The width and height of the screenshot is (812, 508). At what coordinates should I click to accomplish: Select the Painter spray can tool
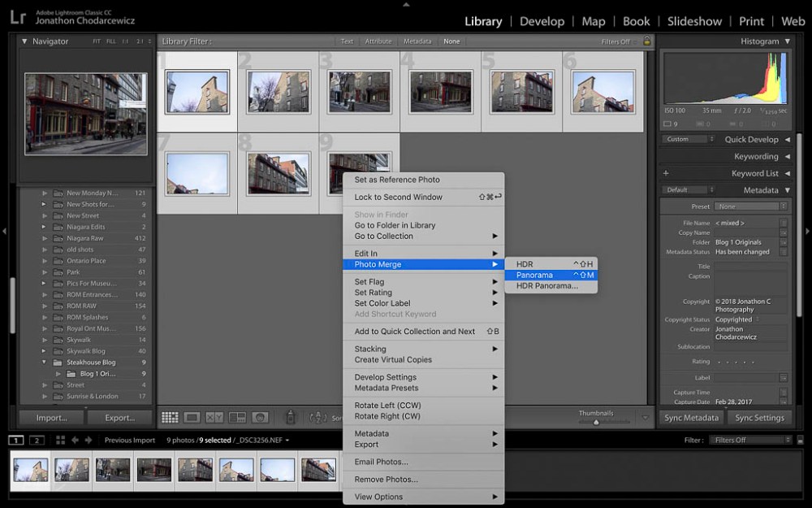[x=290, y=418]
